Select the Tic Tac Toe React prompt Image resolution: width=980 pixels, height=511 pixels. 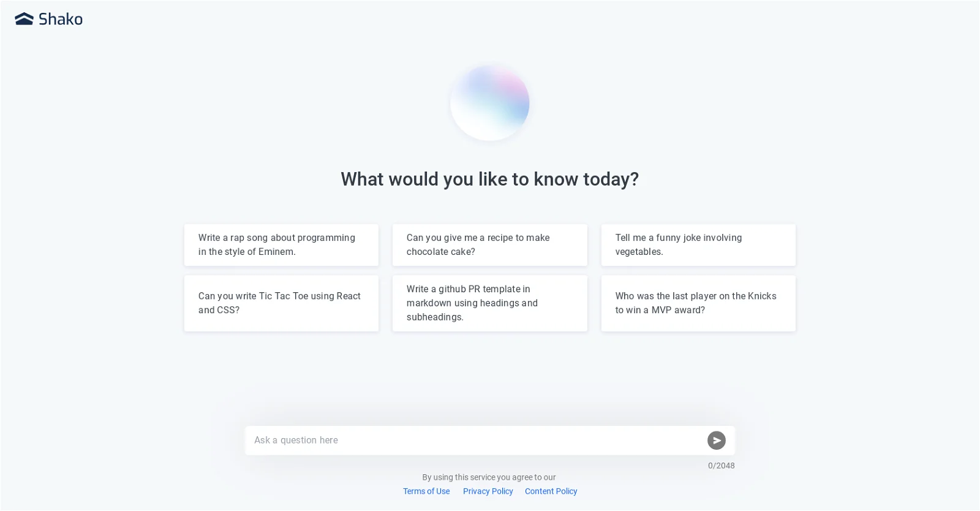tap(281, 303)
